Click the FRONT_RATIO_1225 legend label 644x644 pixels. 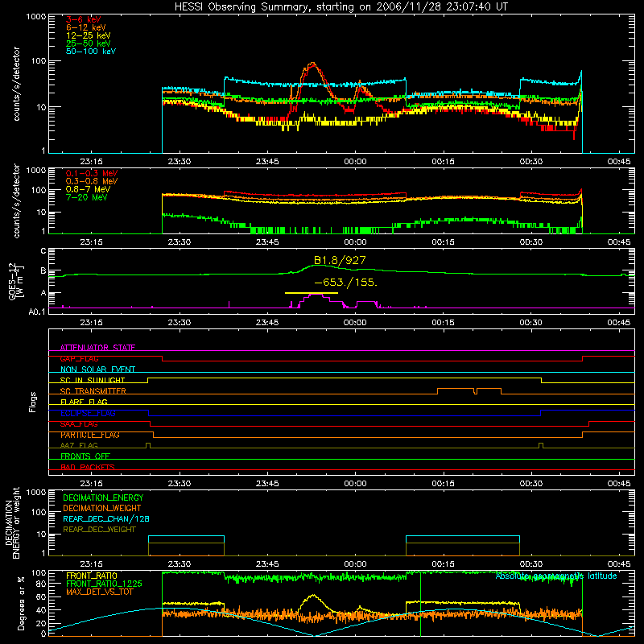point(104,584)
